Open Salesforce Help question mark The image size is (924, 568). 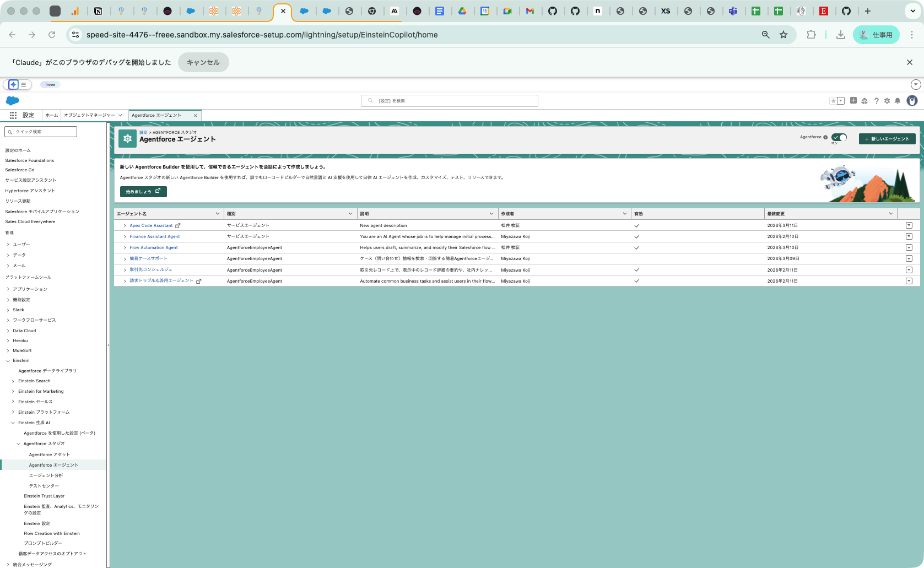click(876, 101)
